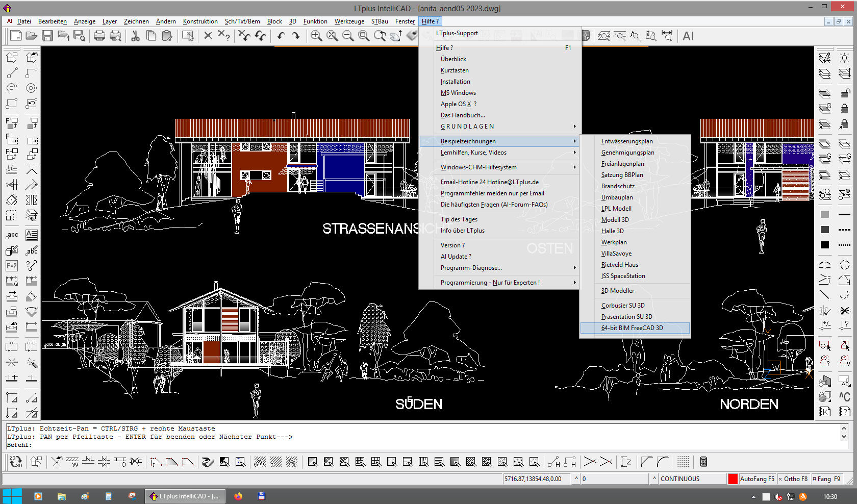Viewport: 857px width, 504px height.
Task: Click the coordinates display in status bar
Action: [x=537, y=479]
